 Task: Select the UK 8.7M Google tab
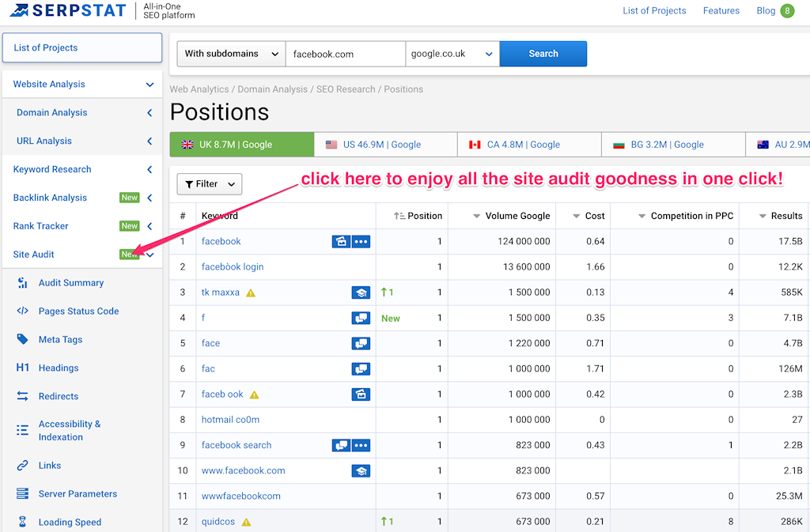(x=242, y=145)
